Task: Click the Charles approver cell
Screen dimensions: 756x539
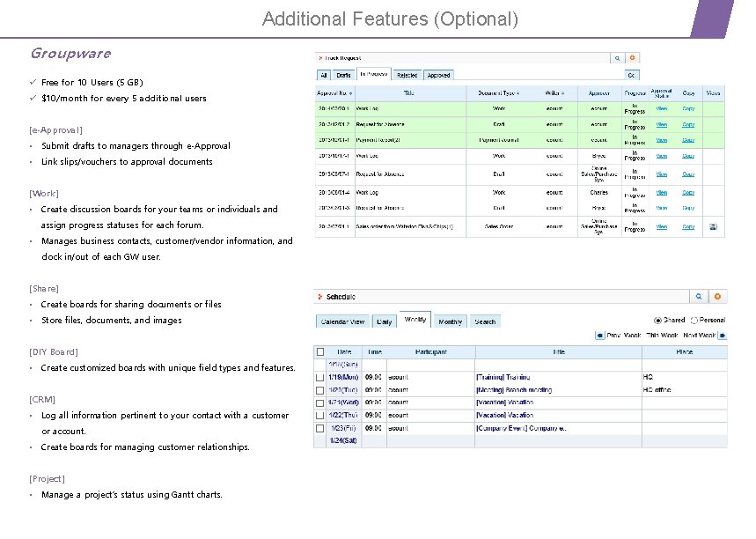Action: coord(598,193)
